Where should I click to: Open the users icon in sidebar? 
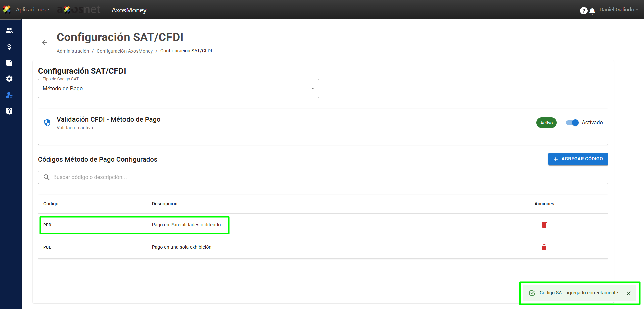click(x=9, y=30)
